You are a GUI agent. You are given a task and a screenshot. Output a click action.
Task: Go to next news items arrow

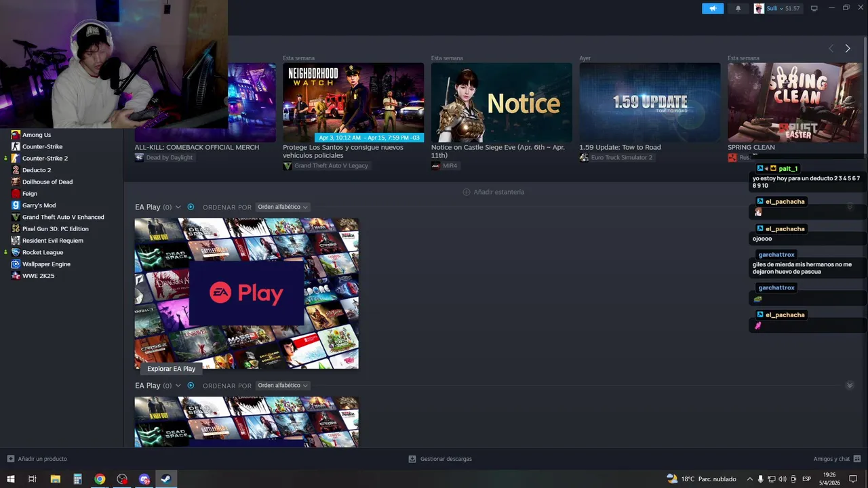click(x=847, y=48)
